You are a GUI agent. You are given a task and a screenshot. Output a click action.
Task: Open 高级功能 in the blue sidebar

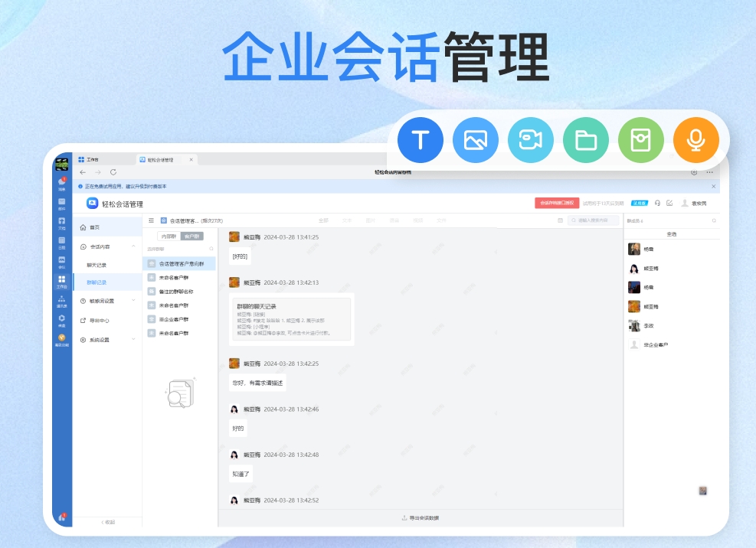coord(62,341)
